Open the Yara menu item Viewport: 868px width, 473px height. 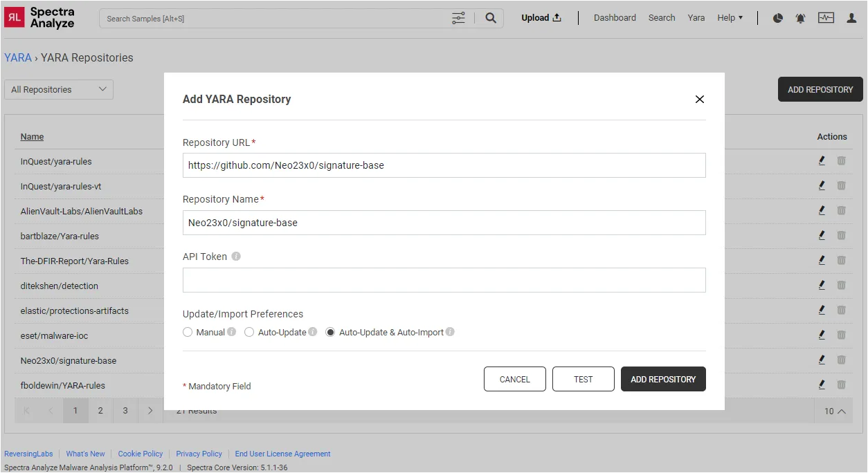pyautogui.click(x=696, y=18)
